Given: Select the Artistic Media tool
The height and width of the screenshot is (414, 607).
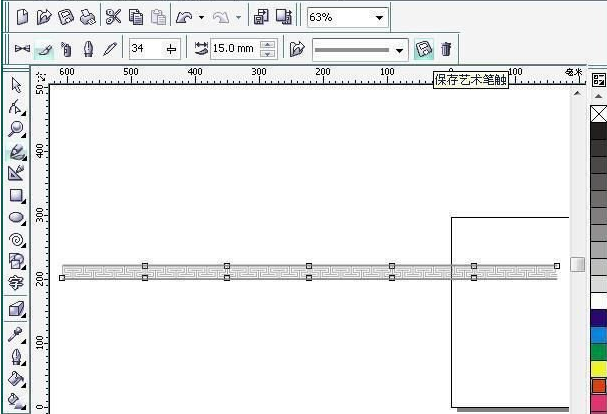Looking at the screenshot, I should point(16,151).
